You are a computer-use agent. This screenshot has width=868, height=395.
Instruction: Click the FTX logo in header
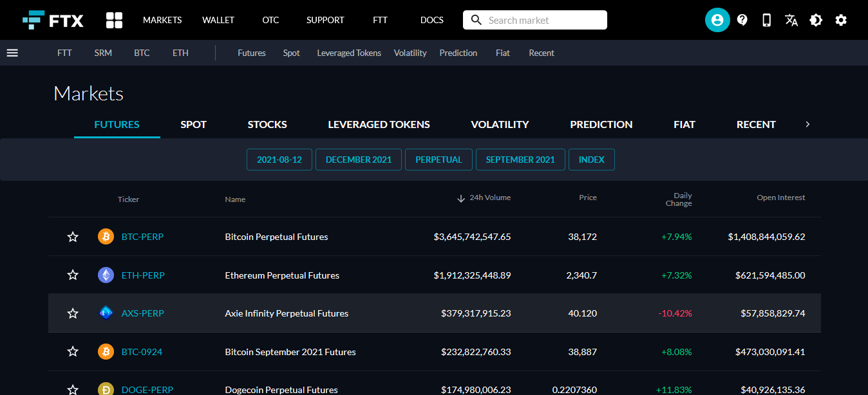point(53,20)
